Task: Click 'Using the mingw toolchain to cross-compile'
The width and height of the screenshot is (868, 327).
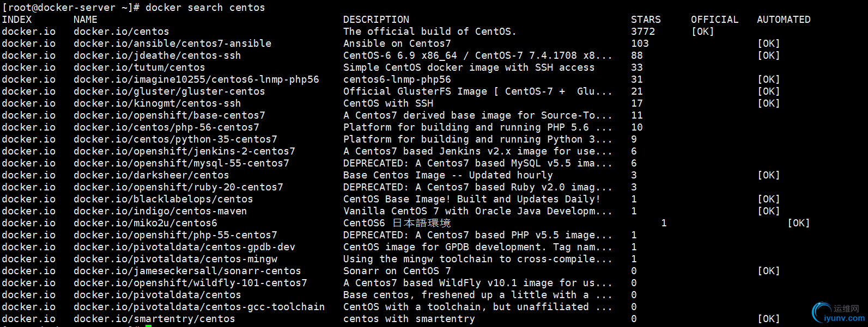Action: pos(478,259)
